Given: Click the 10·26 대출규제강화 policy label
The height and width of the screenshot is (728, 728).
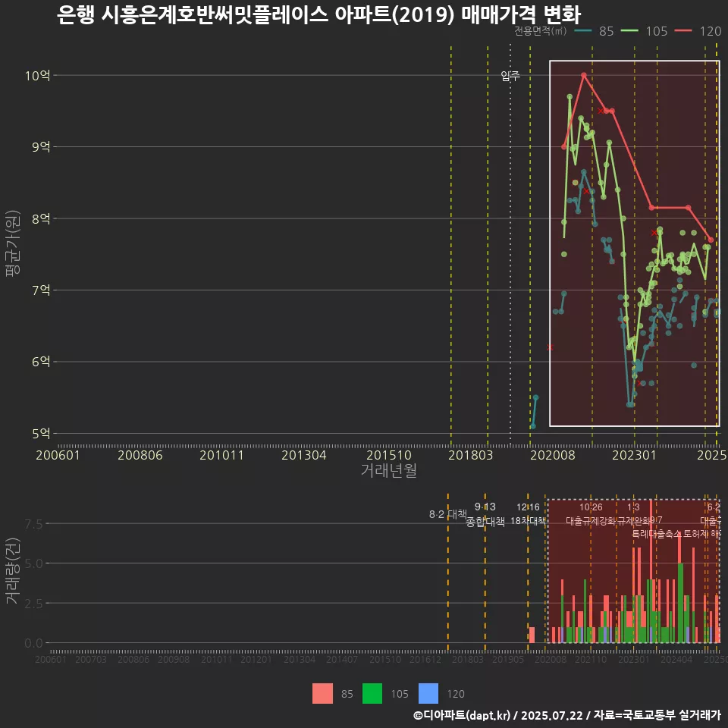Looking at the screenshot, I should coord(591,514).
